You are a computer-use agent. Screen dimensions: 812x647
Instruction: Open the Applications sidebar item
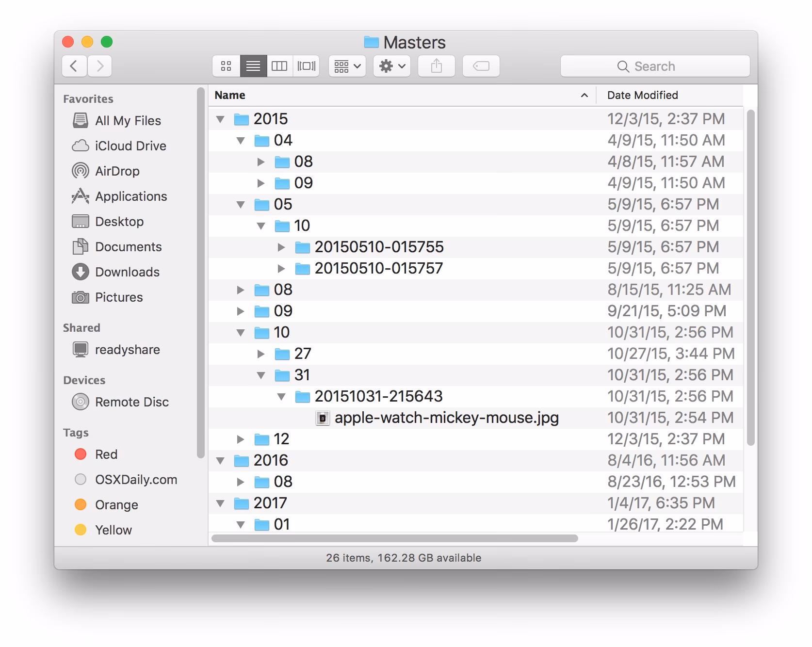point(130,196)
